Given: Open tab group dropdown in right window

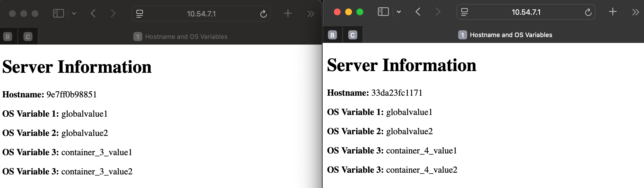Looking at the screenshot, I should 399,12.
